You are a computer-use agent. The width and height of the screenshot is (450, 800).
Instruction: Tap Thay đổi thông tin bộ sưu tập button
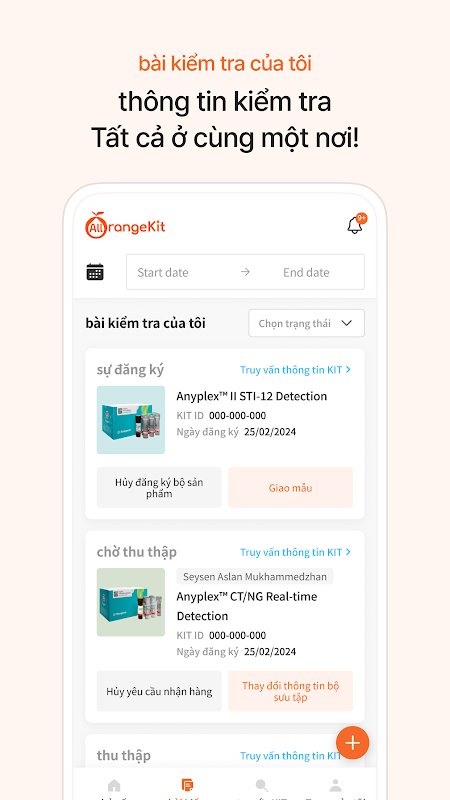coord(290,691)
